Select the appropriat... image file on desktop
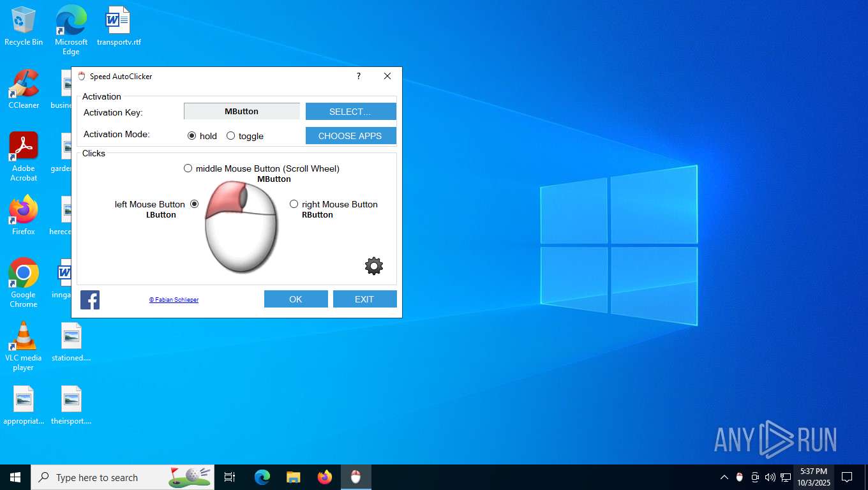 pyautogui.click(x=24, y=405)
